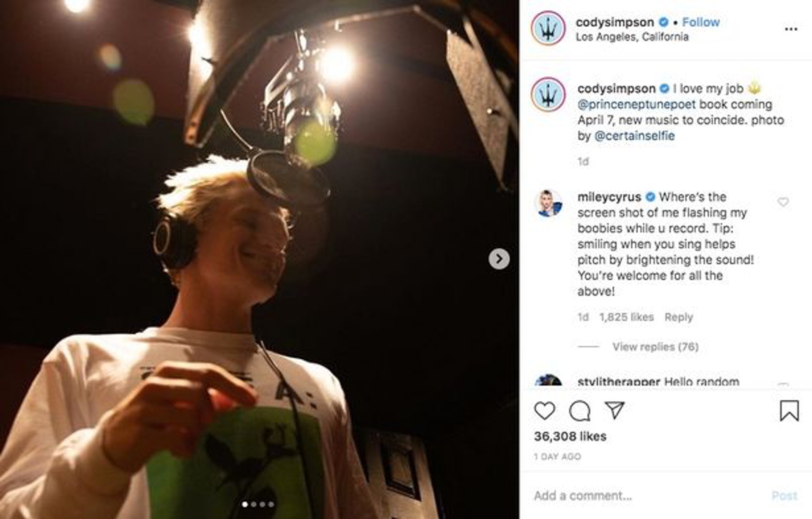Select the first carousel dot indicator

[244, 504]
